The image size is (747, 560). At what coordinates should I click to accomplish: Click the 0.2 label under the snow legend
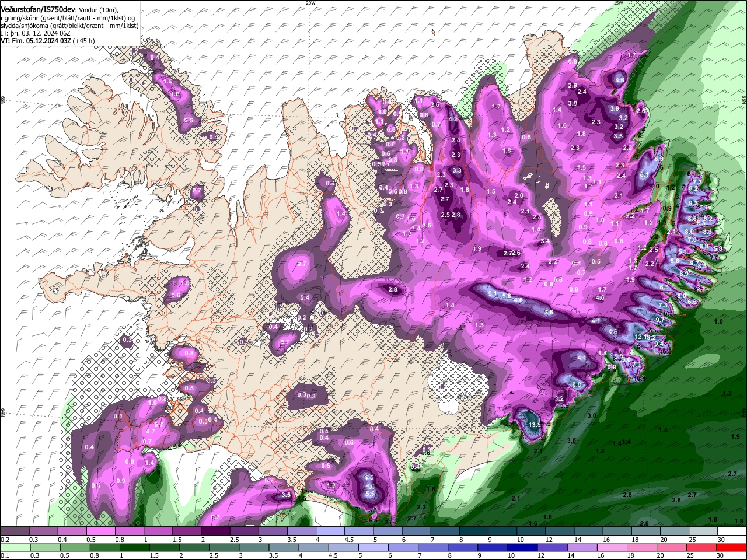click(x=5, y=540)
